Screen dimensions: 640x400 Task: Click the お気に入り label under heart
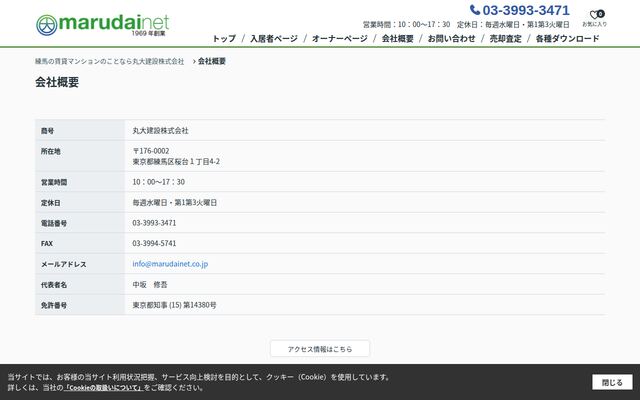tap(594, 24)
